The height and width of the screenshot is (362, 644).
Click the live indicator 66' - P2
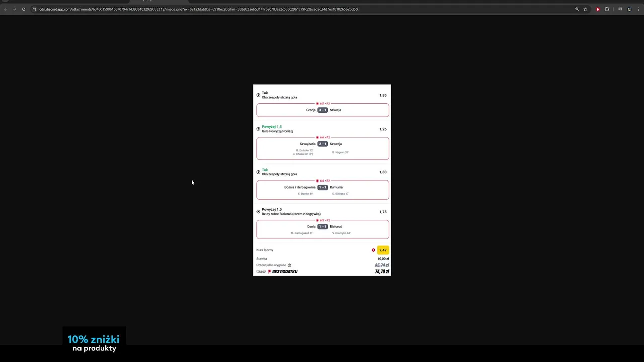point(323,137)
